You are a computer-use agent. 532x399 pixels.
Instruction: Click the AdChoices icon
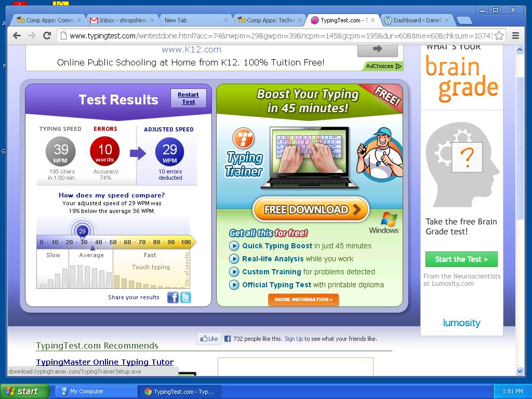[x=398, y=66]
